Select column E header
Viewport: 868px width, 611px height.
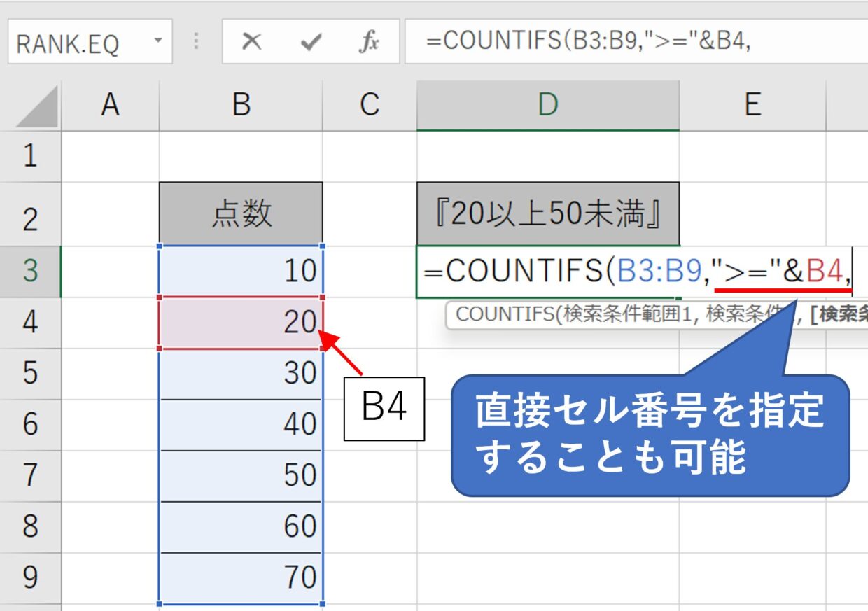click(x=752, y=106)
